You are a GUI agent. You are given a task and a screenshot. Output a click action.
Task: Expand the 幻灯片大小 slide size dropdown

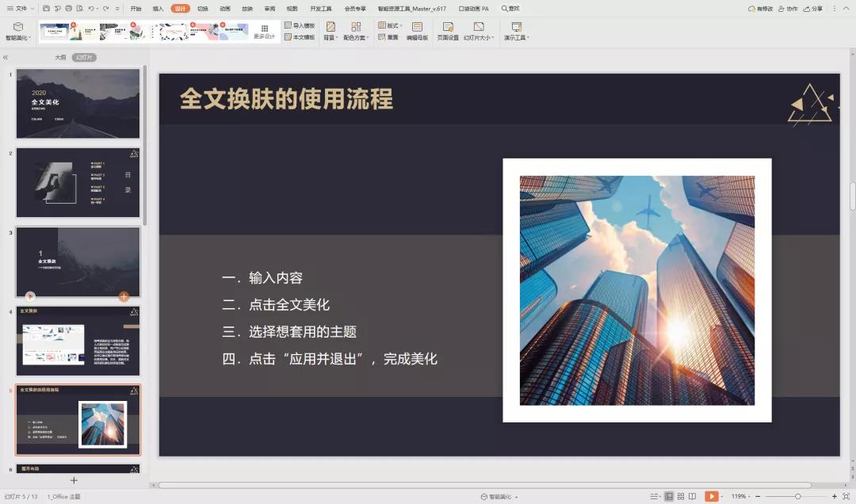479,37
